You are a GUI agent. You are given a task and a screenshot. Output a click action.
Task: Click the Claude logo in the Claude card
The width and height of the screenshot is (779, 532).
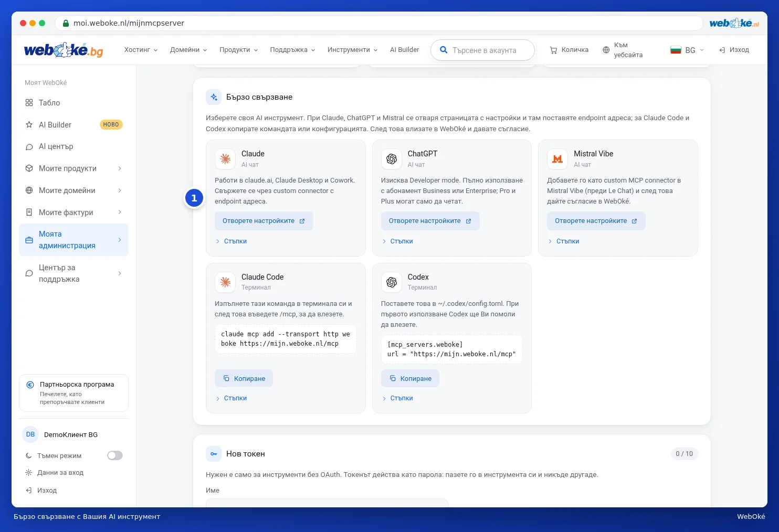click(225, 159)
